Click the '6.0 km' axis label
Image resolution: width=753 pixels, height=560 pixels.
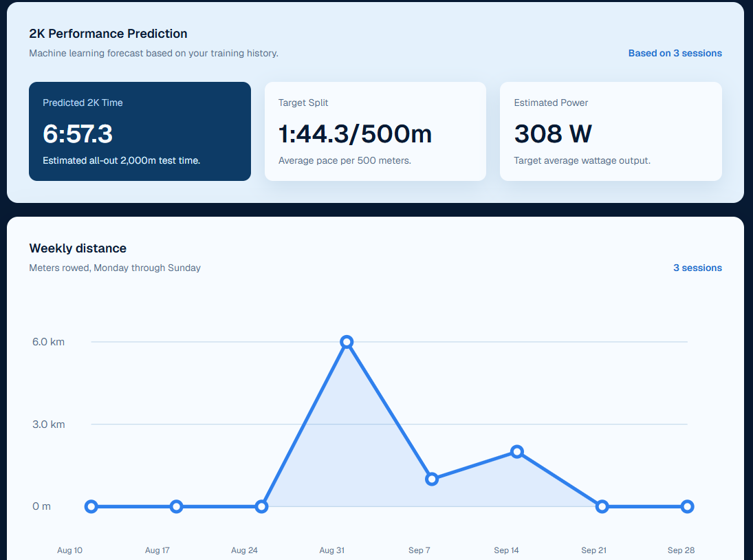(49, 342)
